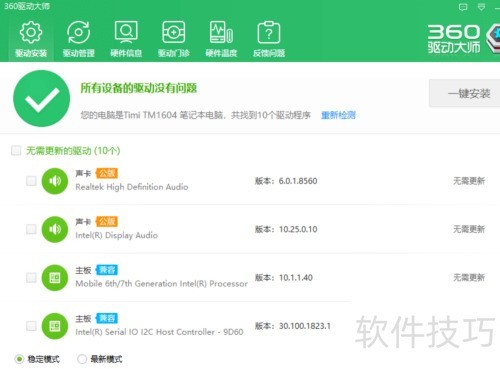500x369 pixels.
Task: Click the large green checkmark status icon
Action: tap(42, 99)
